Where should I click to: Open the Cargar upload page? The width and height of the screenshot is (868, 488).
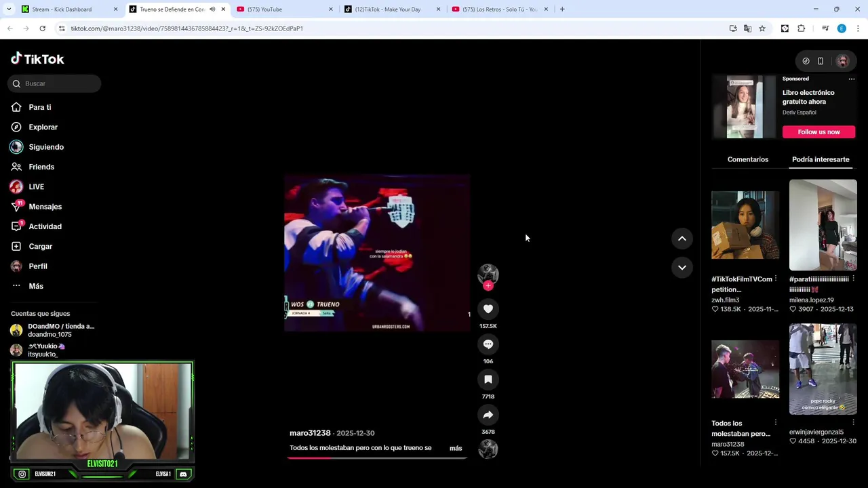tap(40, 246)
